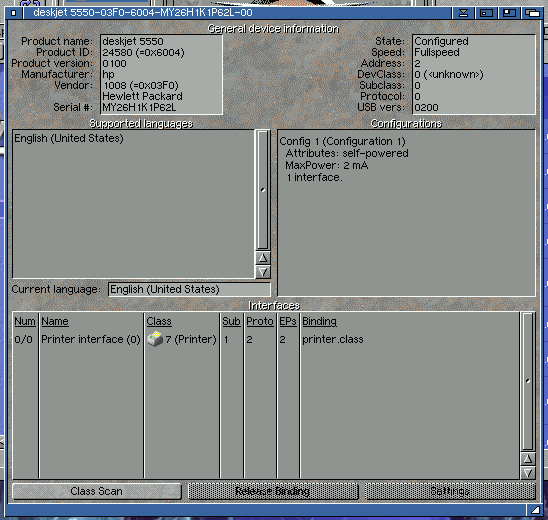Click State value Configured
The height and width of the screenshot is (520, 548).
pos(441,41)
